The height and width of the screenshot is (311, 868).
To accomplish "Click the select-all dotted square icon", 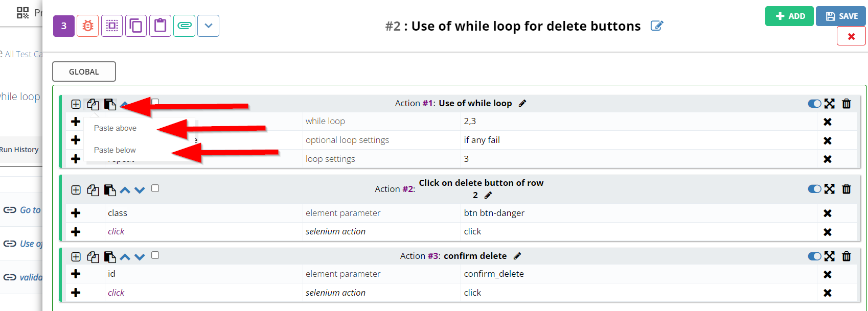I will click(x=112, y=26).
